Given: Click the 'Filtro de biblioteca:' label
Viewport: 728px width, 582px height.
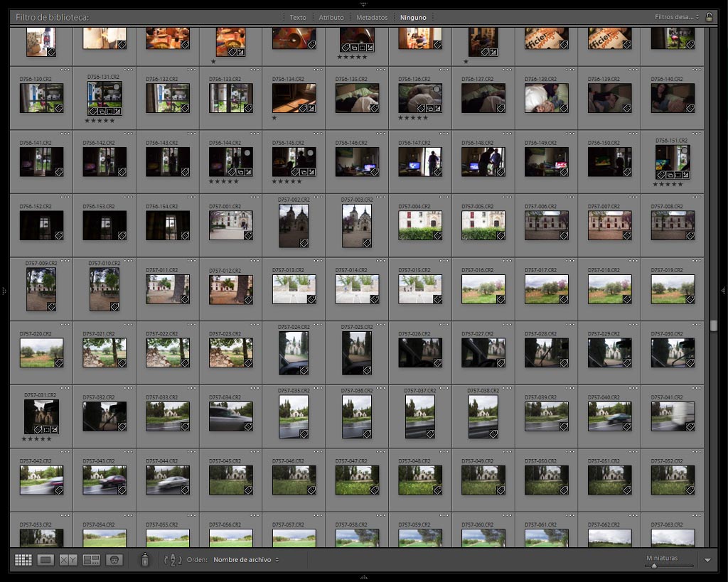Looking at the screenshot, I should coord(52,17).
